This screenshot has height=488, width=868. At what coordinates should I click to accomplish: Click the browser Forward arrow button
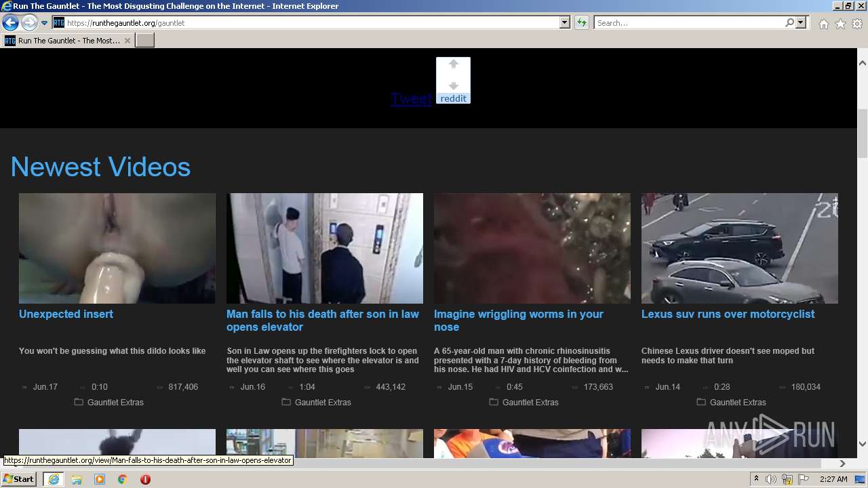(29, 23)
